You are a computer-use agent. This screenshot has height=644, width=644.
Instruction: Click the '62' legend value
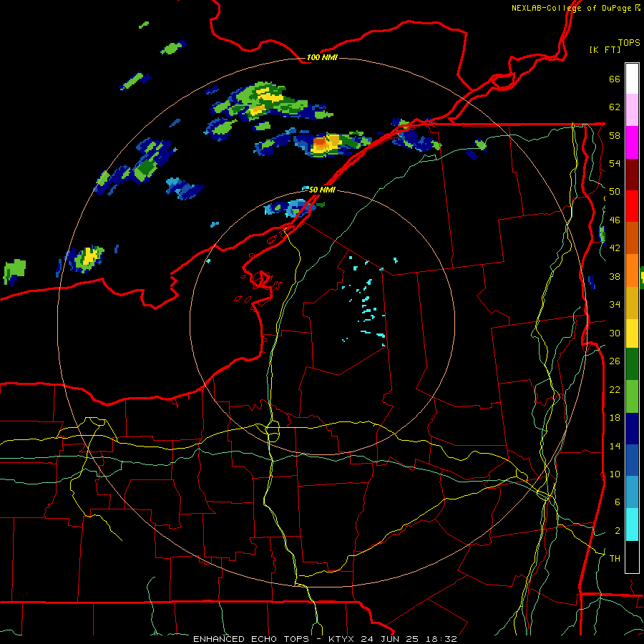coord(615,107)
